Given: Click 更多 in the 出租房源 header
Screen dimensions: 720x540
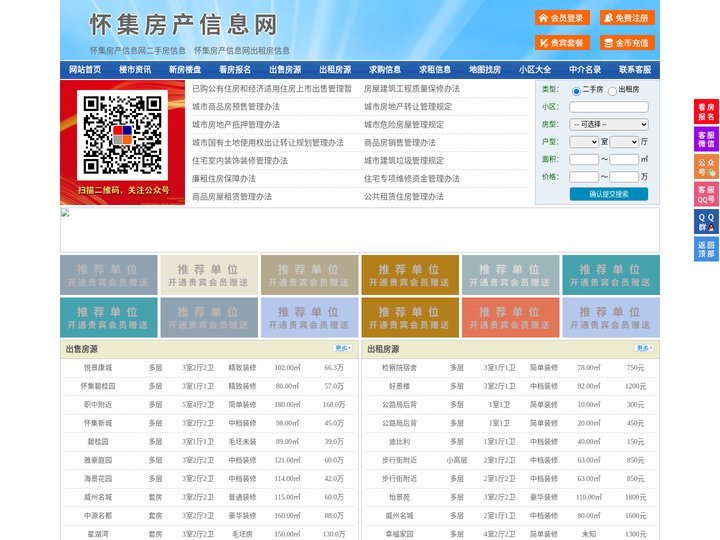Looking at the screenshot, I should coord(645,349).
